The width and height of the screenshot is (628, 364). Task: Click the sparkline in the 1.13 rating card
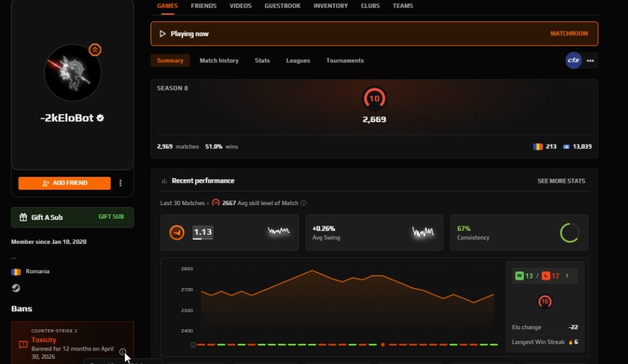tap(279, 231)
